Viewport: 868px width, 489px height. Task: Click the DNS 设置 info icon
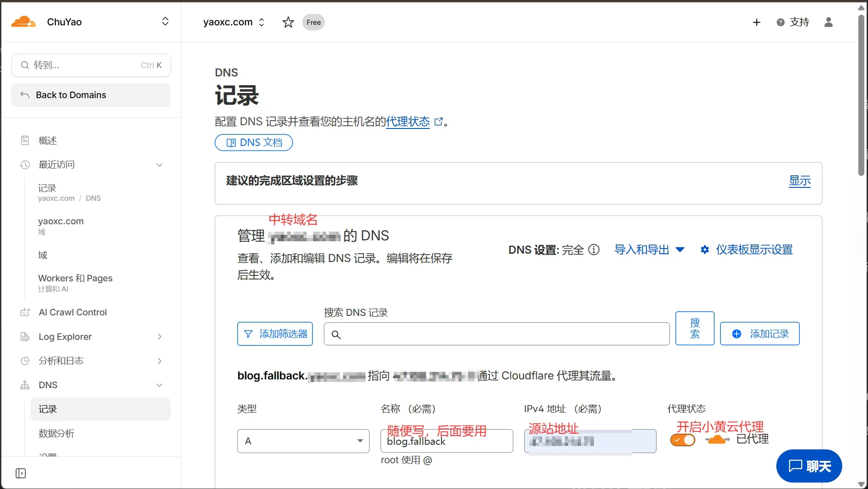[x=594, y=250]
